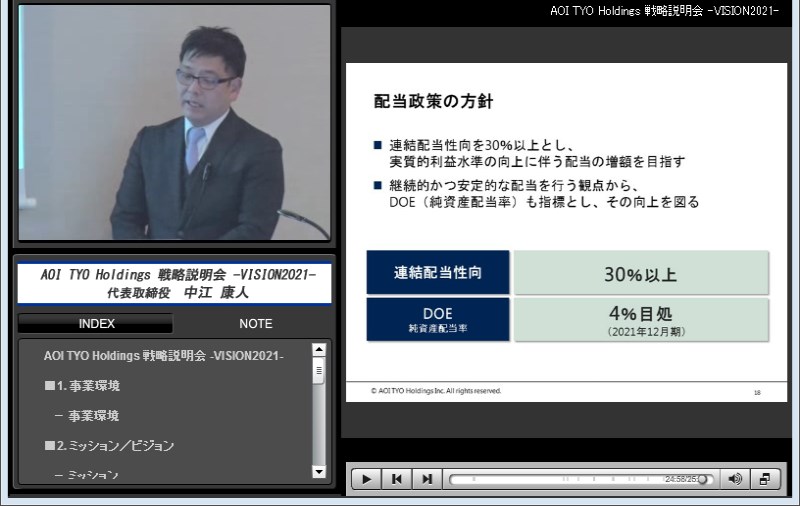Click the speaker video pane
The height and width of the screenshot is (506, 800).
174,122
